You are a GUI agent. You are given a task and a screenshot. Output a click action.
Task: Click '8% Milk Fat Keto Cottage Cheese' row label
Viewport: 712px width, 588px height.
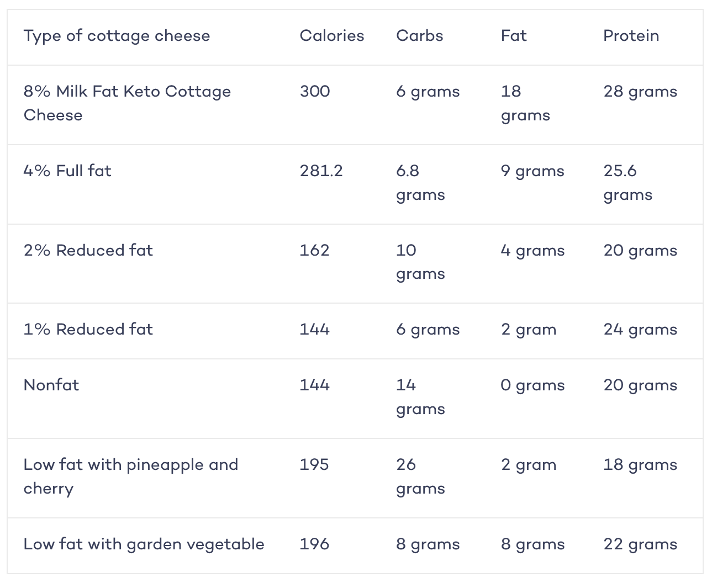[127, 103]
